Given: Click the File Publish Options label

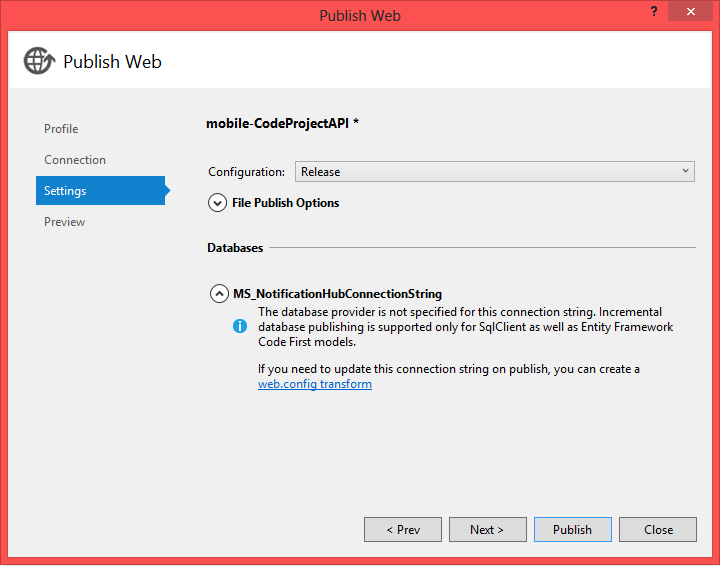Looking at the screenshot, I should pos(286,202).
